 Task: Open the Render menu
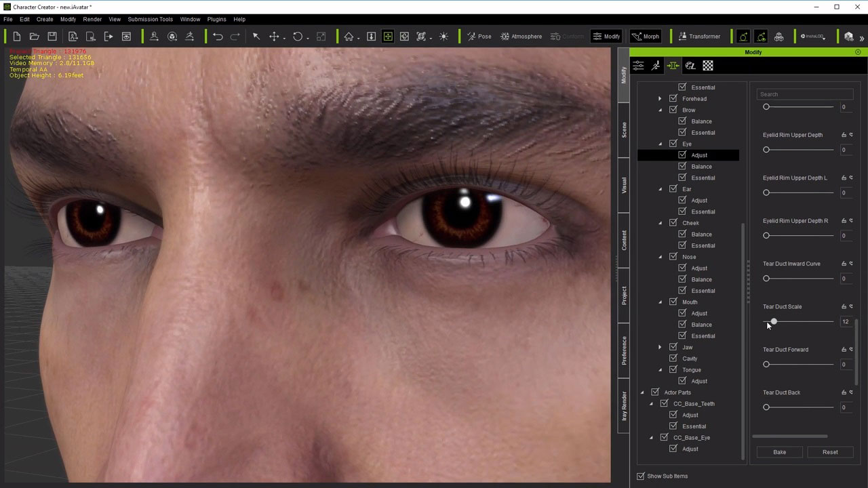pyautogui.click(x=92, y=19)
